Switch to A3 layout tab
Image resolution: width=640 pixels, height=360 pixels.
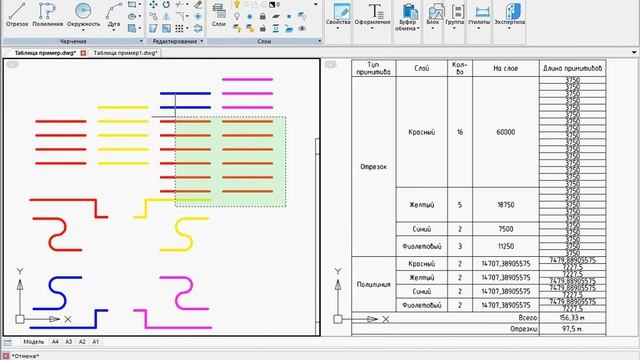pyautogui.click(x=69, y=342)
